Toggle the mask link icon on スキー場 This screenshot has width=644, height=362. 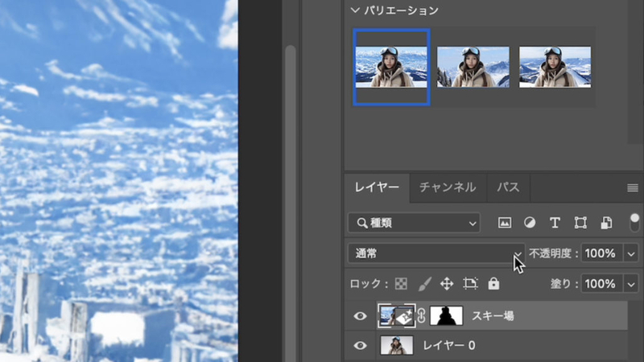tap(421, 316)
